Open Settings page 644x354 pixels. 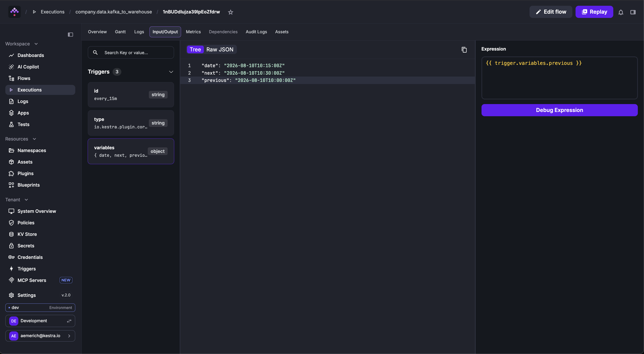coord(40,295)
